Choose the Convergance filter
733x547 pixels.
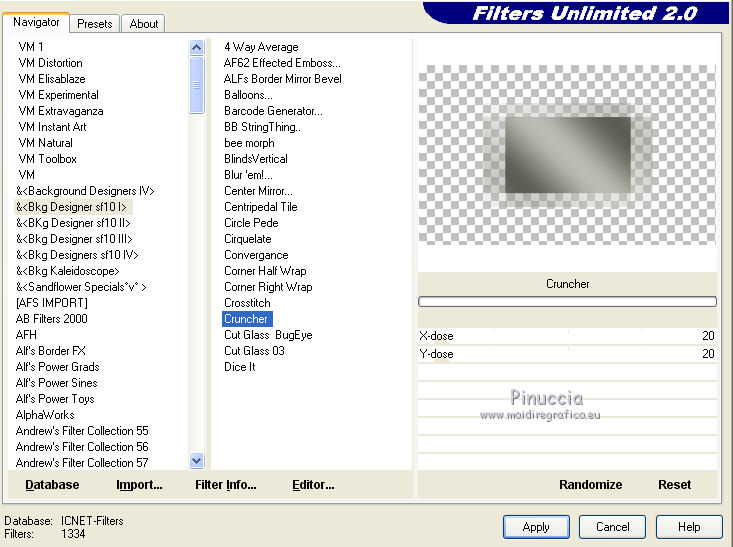coord(256,255)
